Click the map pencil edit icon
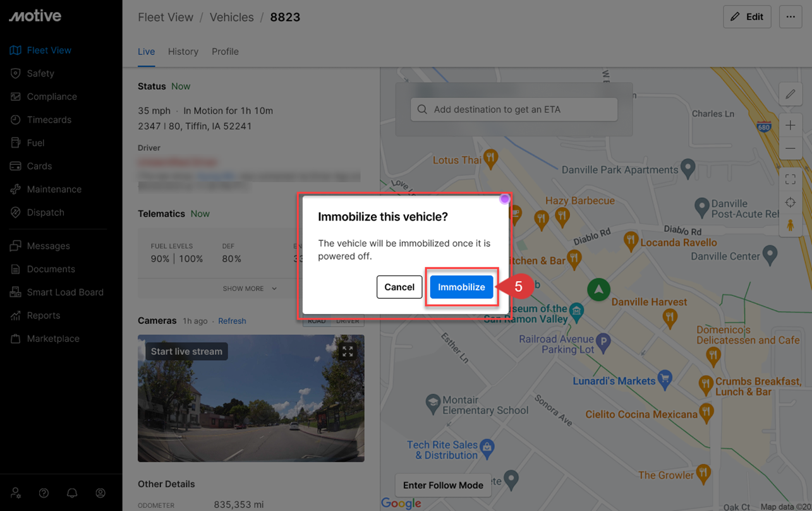The image size is (812, 511). [791, 94]
